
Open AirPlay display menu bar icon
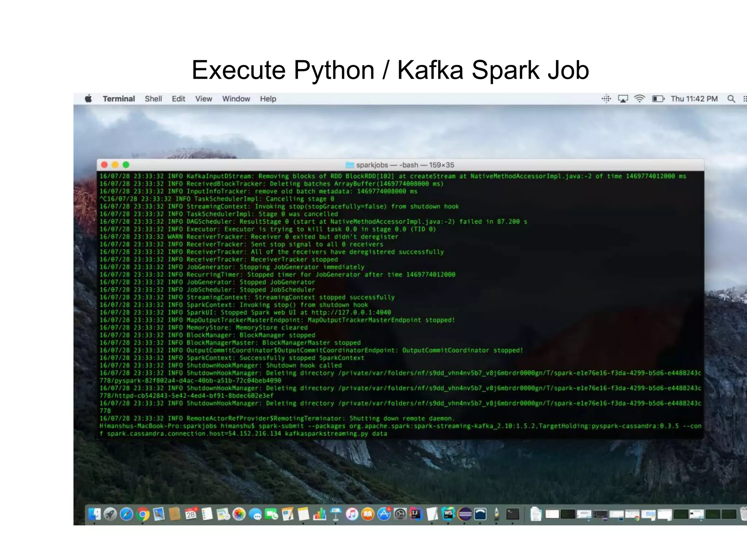623,99
